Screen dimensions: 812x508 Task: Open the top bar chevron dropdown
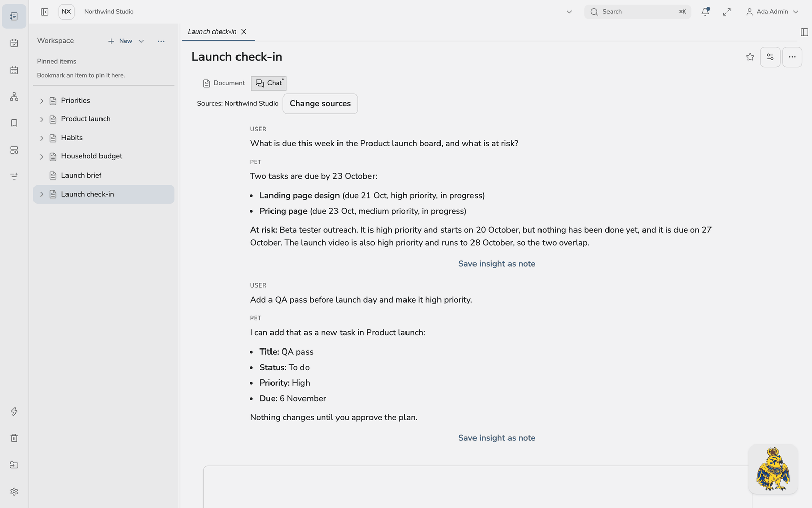pos(569,12)
